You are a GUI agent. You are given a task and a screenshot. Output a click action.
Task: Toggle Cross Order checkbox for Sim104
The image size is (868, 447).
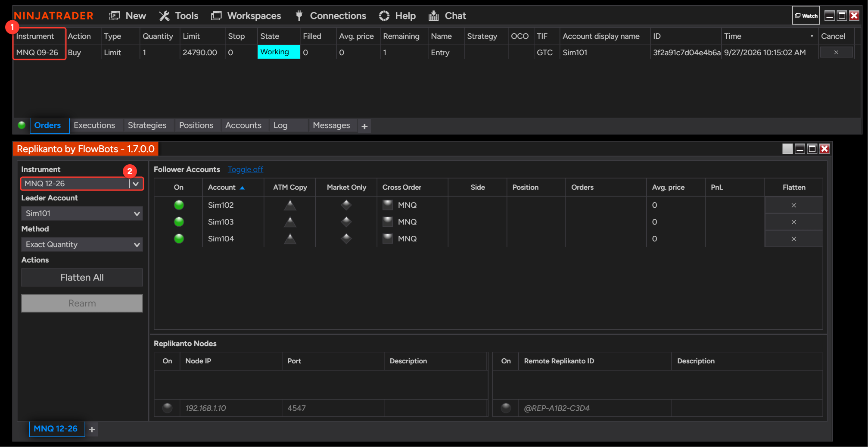(388, 238)
